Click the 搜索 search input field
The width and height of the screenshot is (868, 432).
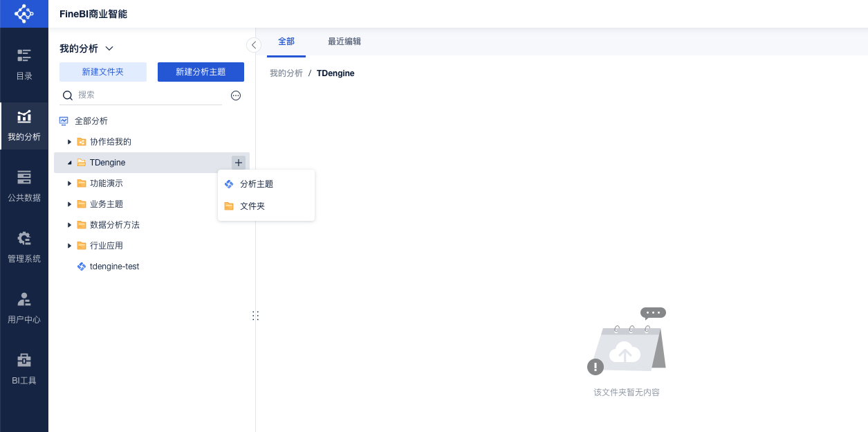pos(149,95)
